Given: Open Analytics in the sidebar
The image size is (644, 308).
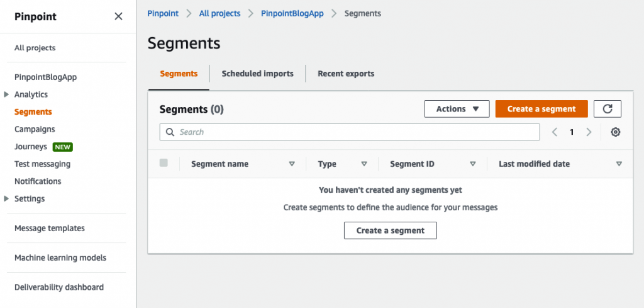Looking at the screenshot, I should coord(31,94).
